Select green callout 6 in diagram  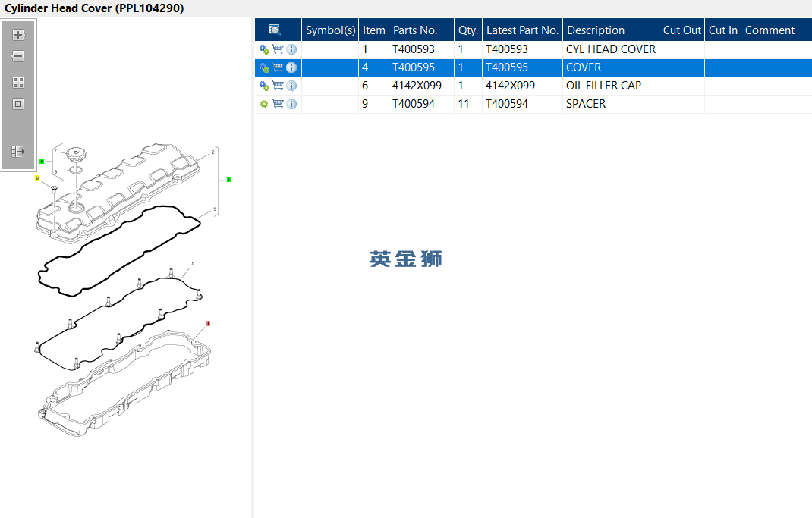(x=42, y=162)
